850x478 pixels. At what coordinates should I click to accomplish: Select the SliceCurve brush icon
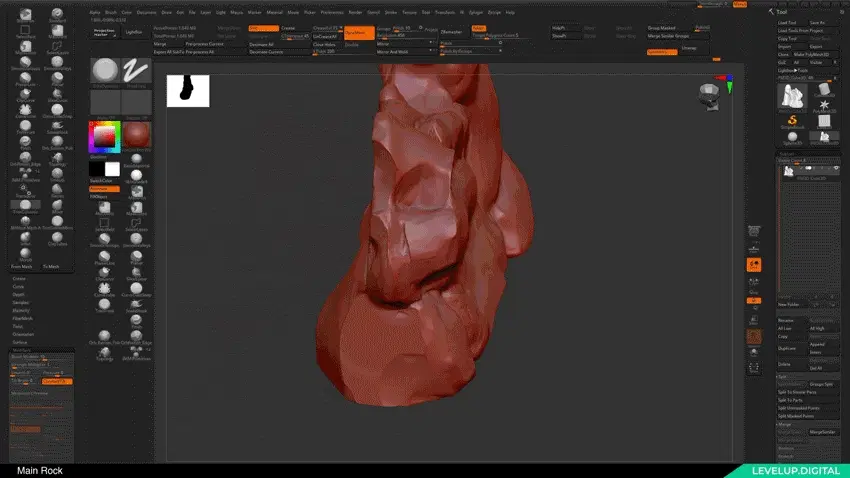[57, 94]
